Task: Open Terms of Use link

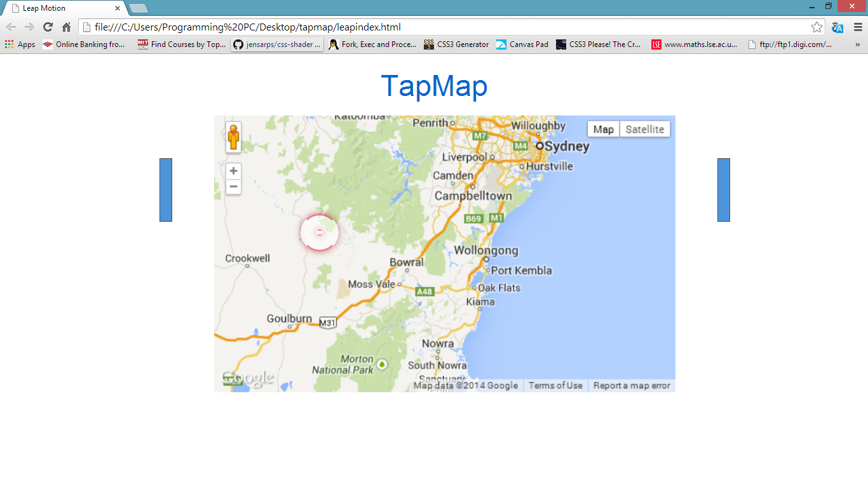Action: (555, 386)
